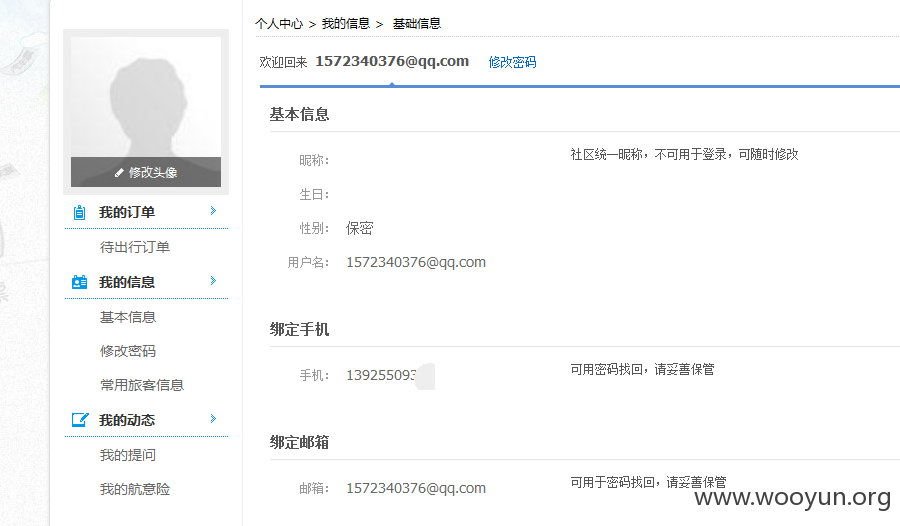
Task: Click the clipboard icon beside 我的订单
Action: tap(79, 212)
